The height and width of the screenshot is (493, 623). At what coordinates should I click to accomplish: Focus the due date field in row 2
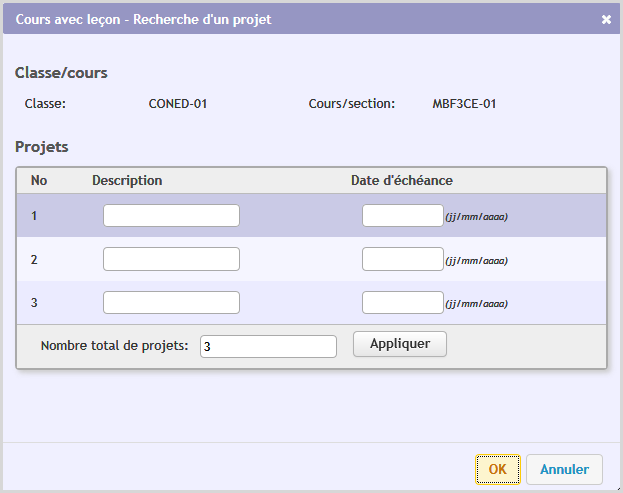click(402, 259)
